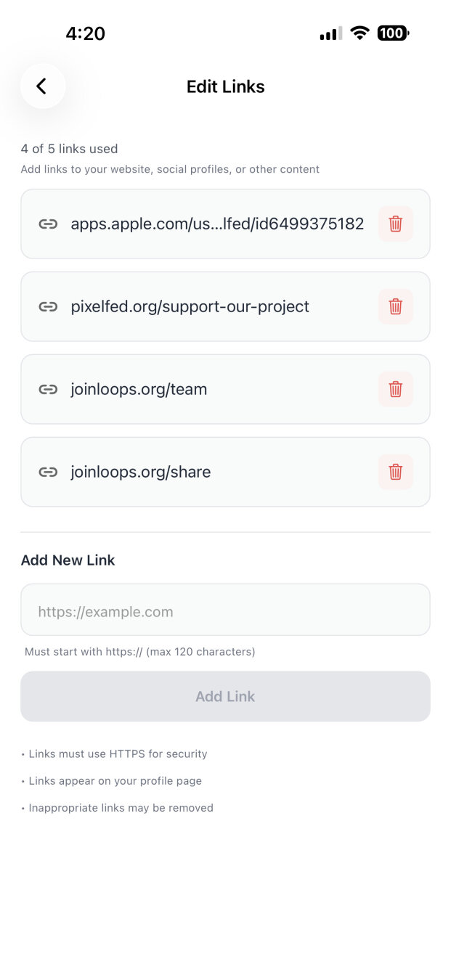The height and width of the screenshot is (980, 451).
Task: Click chain icon beside apps.apple.com link
Action: point(48,224)
